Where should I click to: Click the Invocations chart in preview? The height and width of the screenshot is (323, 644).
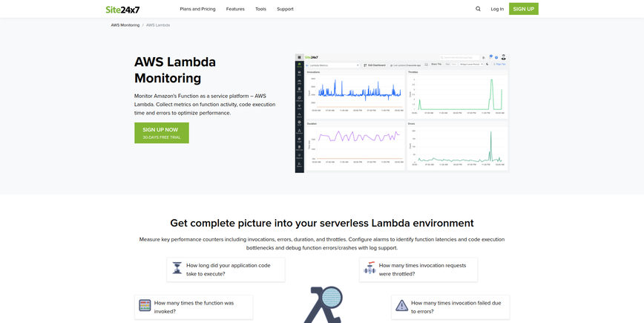pyautogui.click(x=355, y=94)
